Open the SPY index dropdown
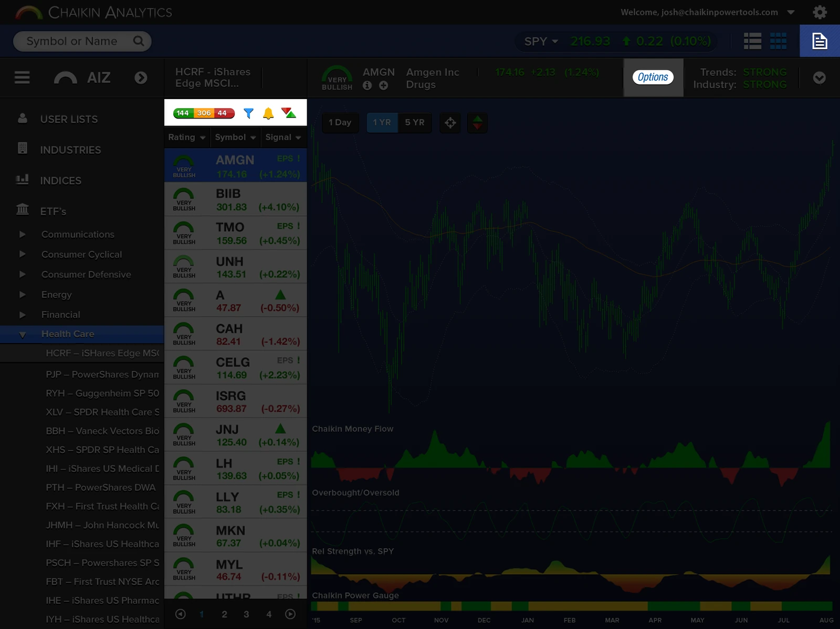 point(541,41)
